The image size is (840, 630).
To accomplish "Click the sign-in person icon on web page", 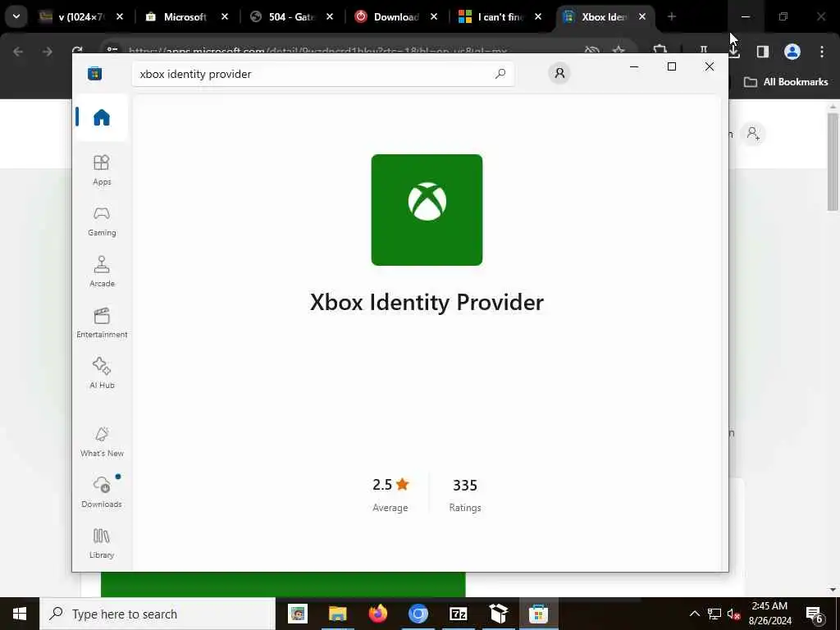I will (753, 134).
